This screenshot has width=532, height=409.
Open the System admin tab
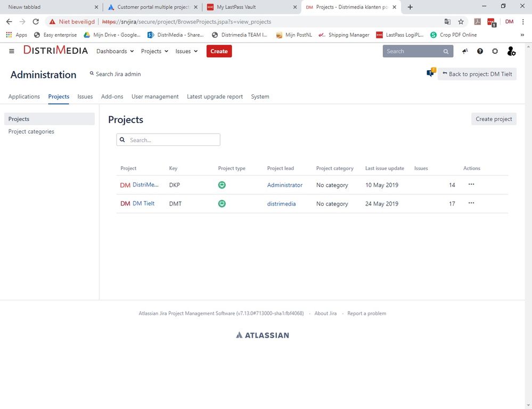coord(260,96)
